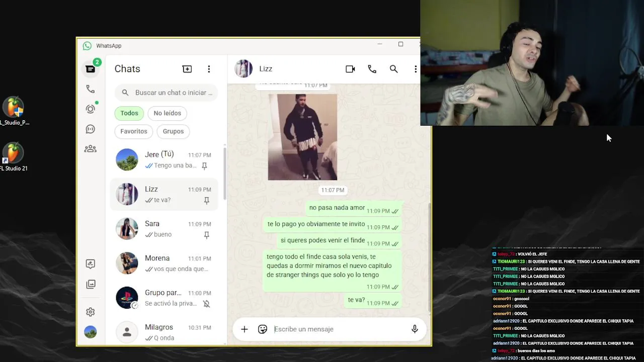
Task: Click 'te lo pago yo obviamente te invito' message
Action: tap(332, 225)
